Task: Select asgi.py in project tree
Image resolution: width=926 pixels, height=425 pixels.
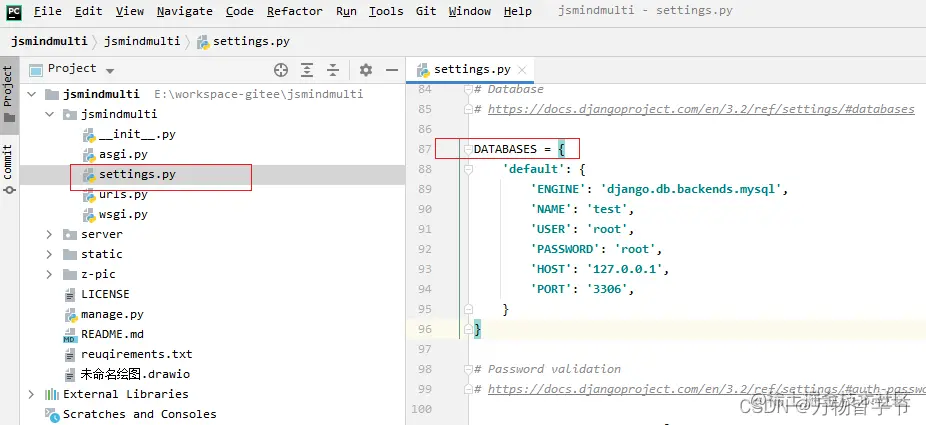Action: point(123,155)
